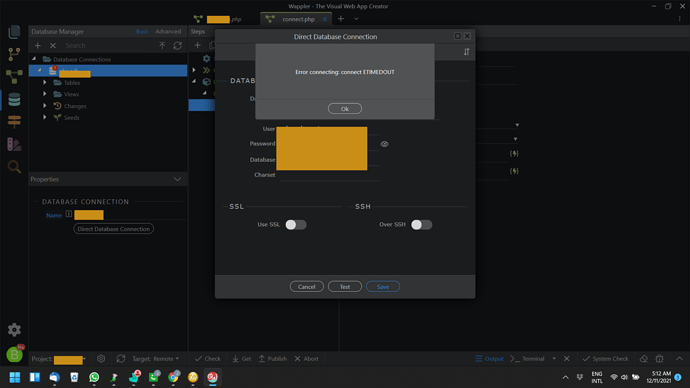Open new tab with plus icon
The image size is (690, 388).
(341, 19)
